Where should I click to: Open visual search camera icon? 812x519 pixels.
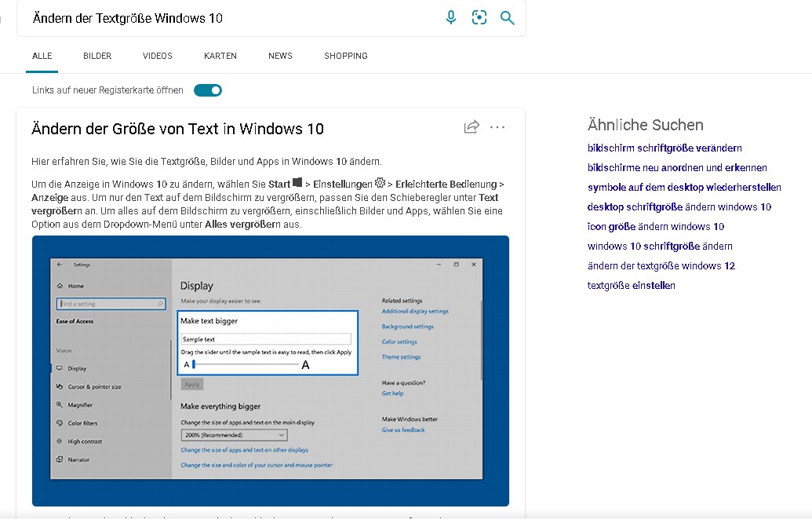[x=479, y=17]
